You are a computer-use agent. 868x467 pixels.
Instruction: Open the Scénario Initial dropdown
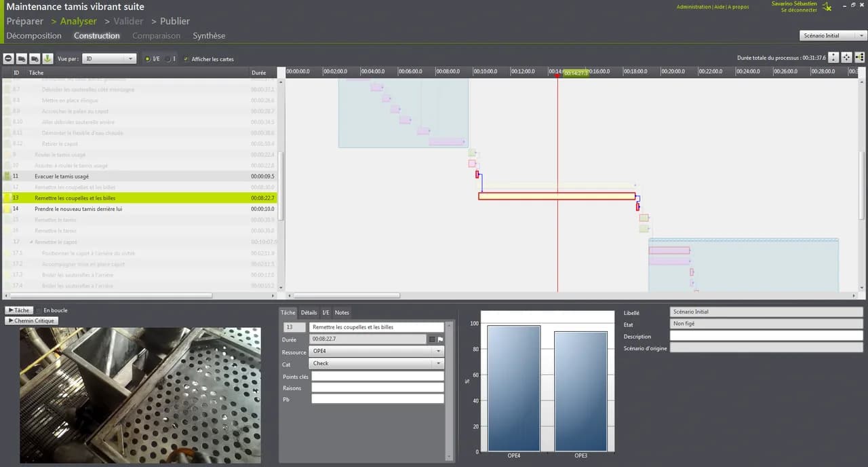point(833,35)
